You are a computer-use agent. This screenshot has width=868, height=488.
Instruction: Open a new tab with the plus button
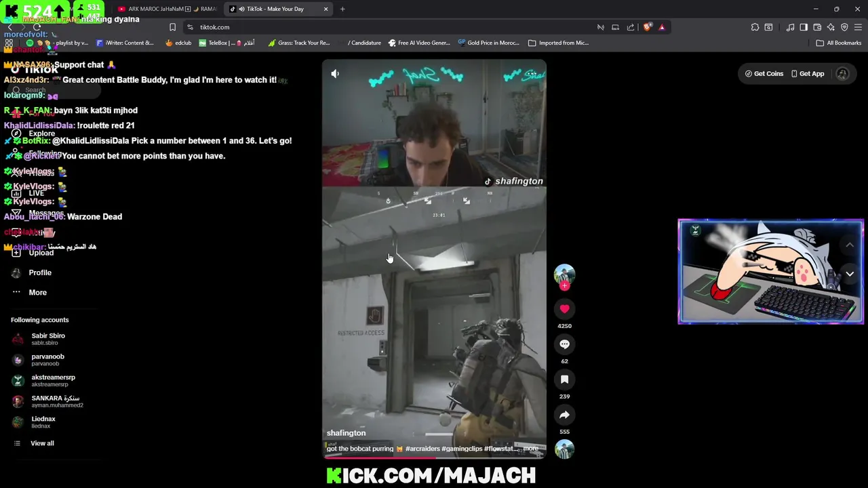[342, 9]
